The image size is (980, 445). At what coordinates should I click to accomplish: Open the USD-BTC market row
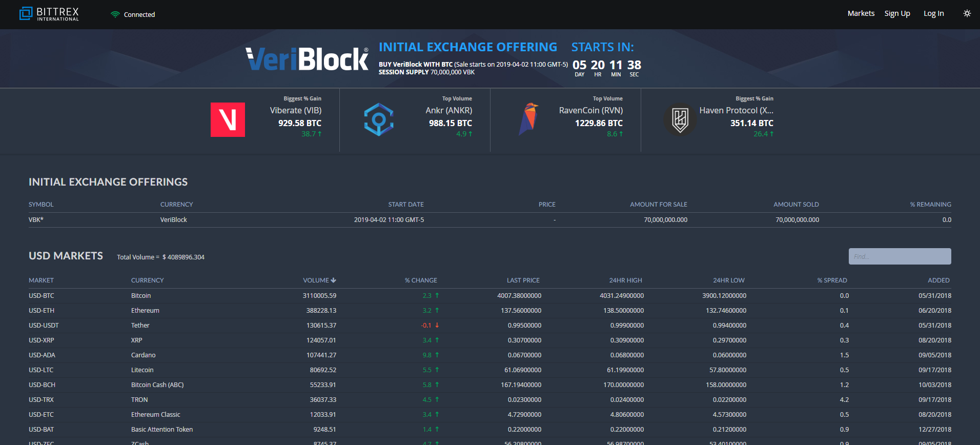[490, 296]
